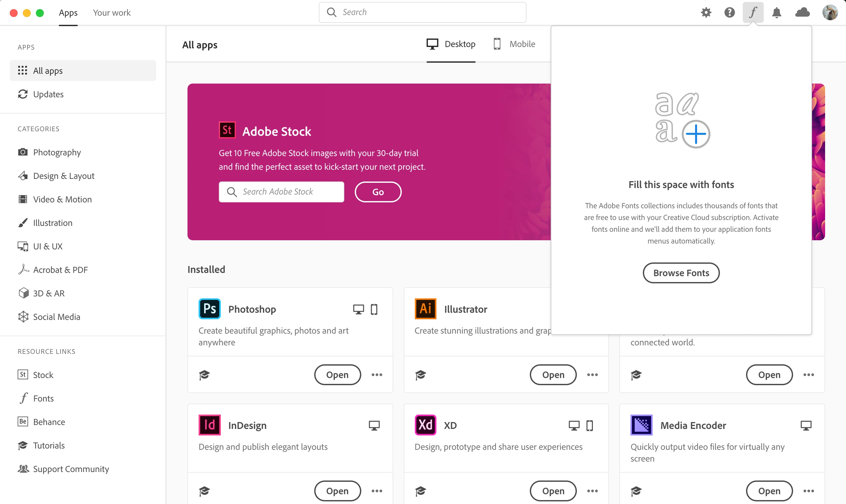
Task: Switch to Your work tab
Action: click(x=112, y=12)
